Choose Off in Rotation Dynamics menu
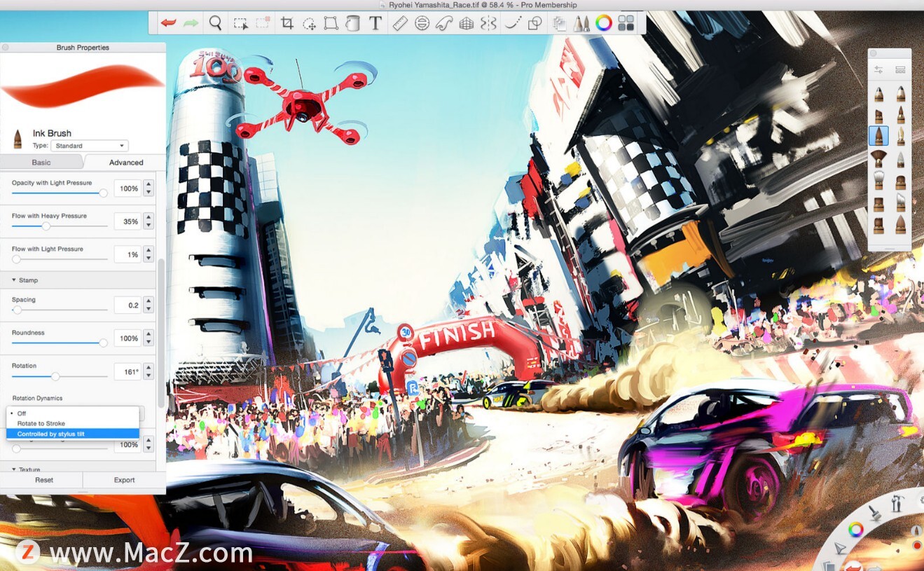 73,413
